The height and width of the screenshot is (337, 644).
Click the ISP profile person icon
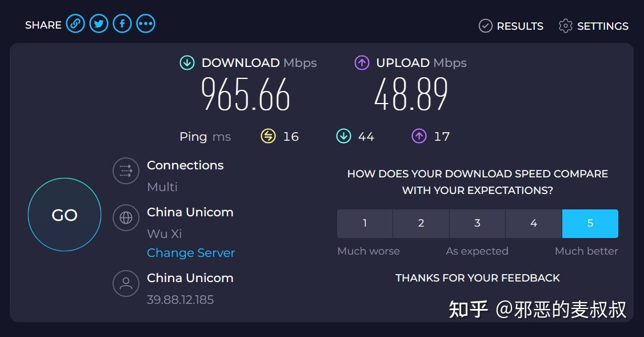pos(126,284)
